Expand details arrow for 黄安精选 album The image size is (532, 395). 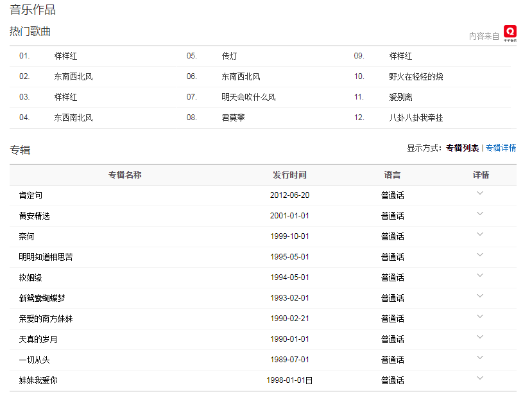pos(480,214)
